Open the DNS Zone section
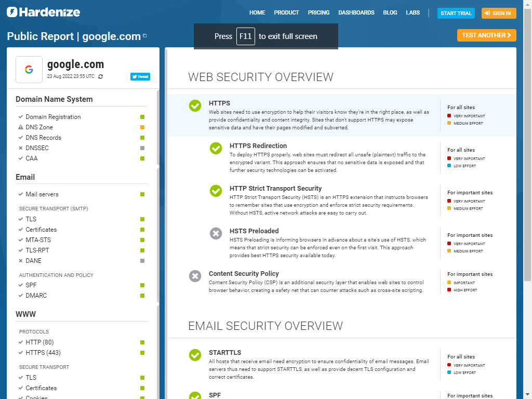This screenshot has height=399, width=532. point(39,127)
